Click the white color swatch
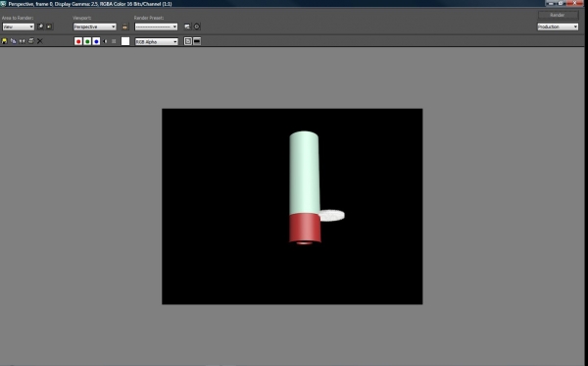This screenshot has width=588, height=366. coord(125,41)
